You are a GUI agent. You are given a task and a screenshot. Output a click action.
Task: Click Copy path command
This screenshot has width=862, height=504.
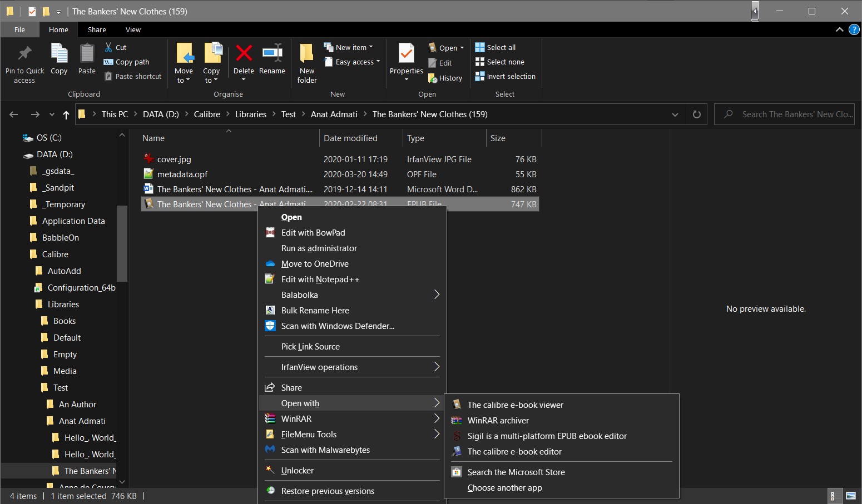coord(127,62)
